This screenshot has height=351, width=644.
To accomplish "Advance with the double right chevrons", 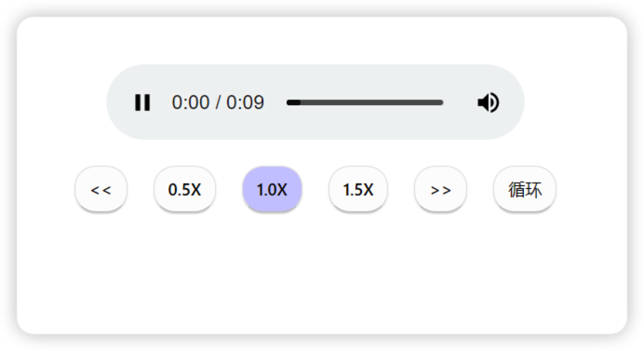I will click(440, 189).
